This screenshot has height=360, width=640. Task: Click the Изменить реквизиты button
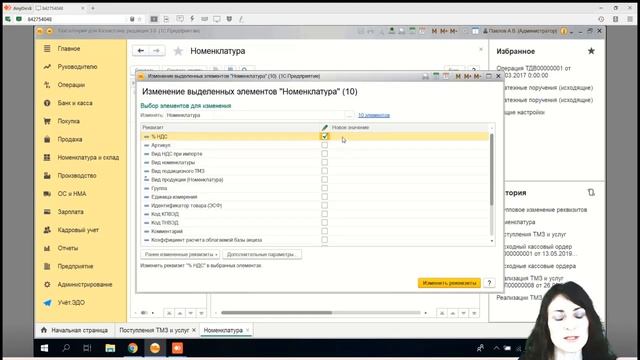pyautogui.click(x=449, y=283)
